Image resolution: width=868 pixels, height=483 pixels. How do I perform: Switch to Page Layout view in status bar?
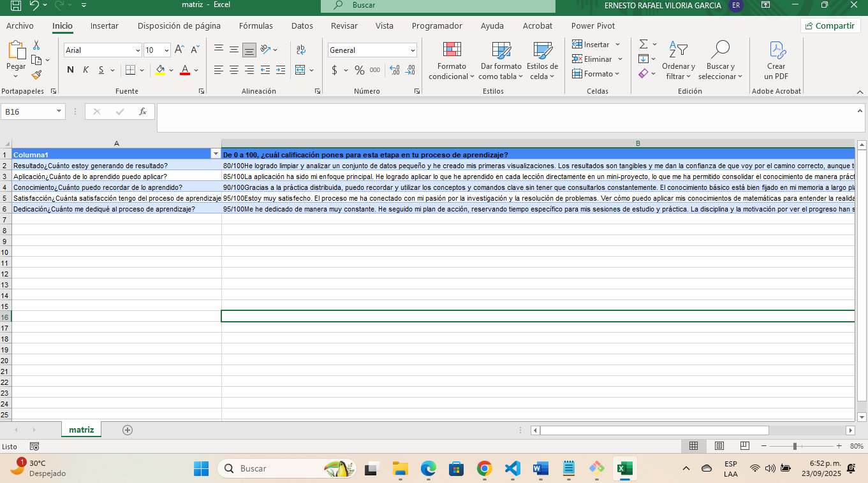click(719, 446)
